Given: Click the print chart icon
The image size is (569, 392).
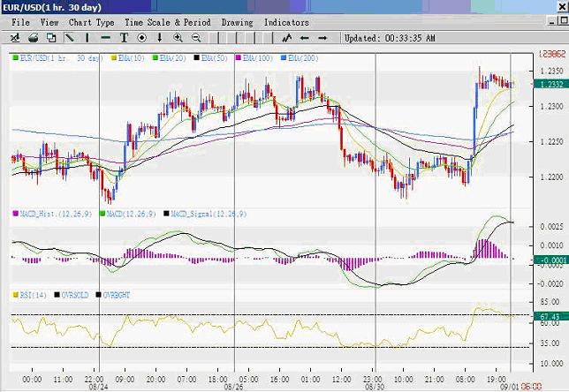Looking at the screenshot, I should 34,38.
